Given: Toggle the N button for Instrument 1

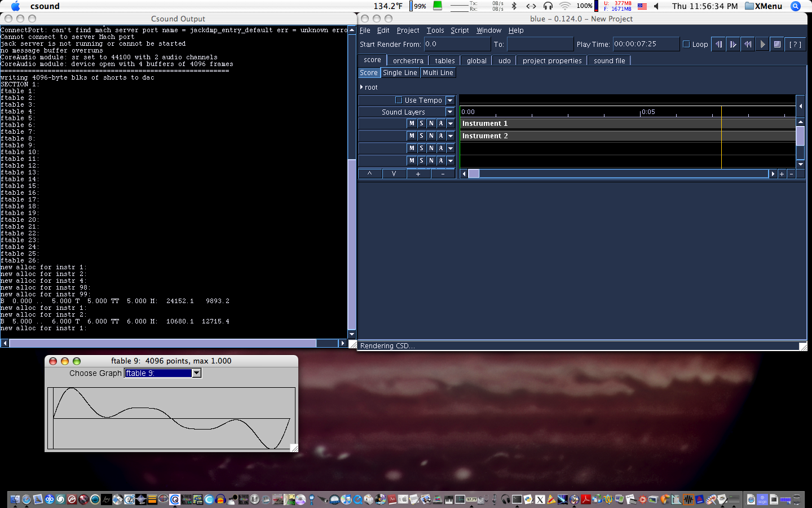Looking at the screenshot, I should (x=431, y=123).
